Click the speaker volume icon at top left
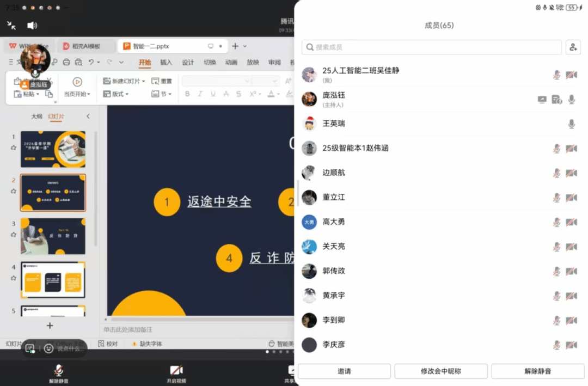 tap(32, 26)
